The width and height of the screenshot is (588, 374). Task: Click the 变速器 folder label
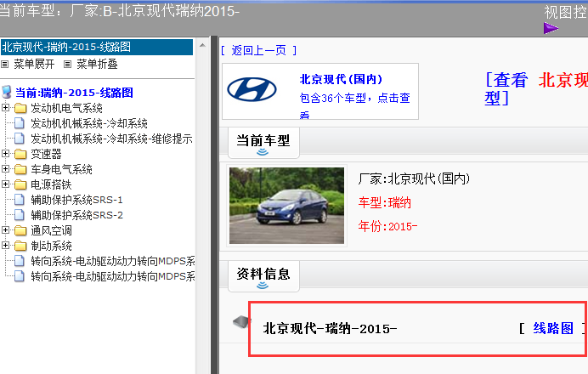46,154
